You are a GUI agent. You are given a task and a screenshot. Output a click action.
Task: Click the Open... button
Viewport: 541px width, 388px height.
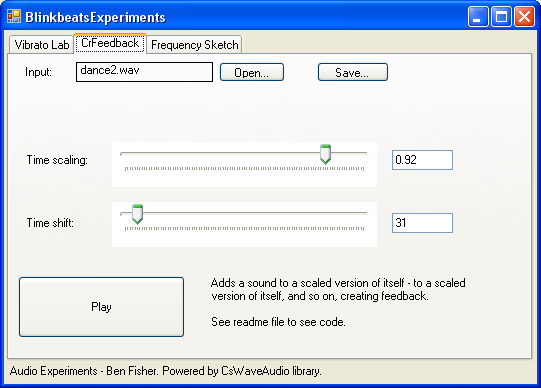point(252,72)
